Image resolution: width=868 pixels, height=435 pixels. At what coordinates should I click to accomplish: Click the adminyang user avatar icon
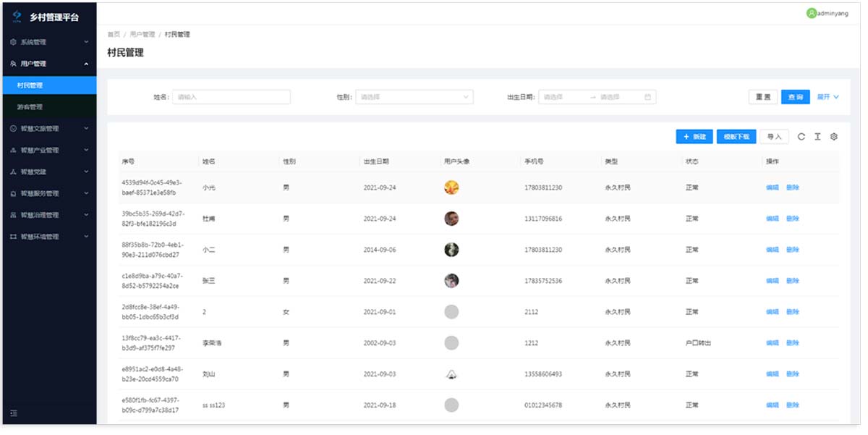point(811,13)
